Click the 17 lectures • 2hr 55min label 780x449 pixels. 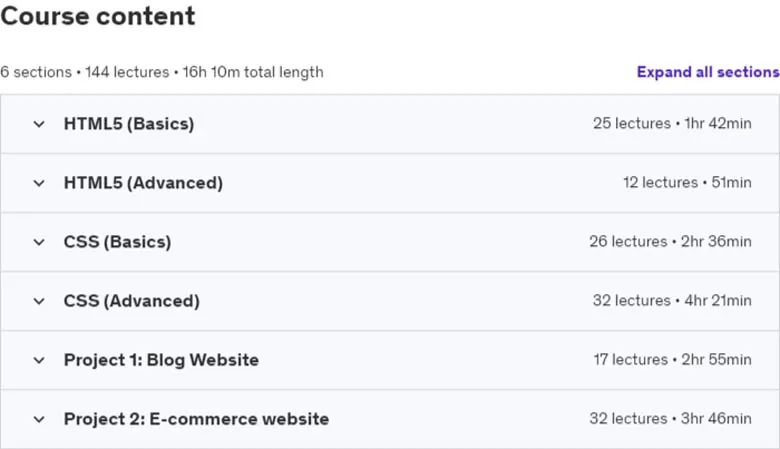pyautogui.click(x=673, y=359)
